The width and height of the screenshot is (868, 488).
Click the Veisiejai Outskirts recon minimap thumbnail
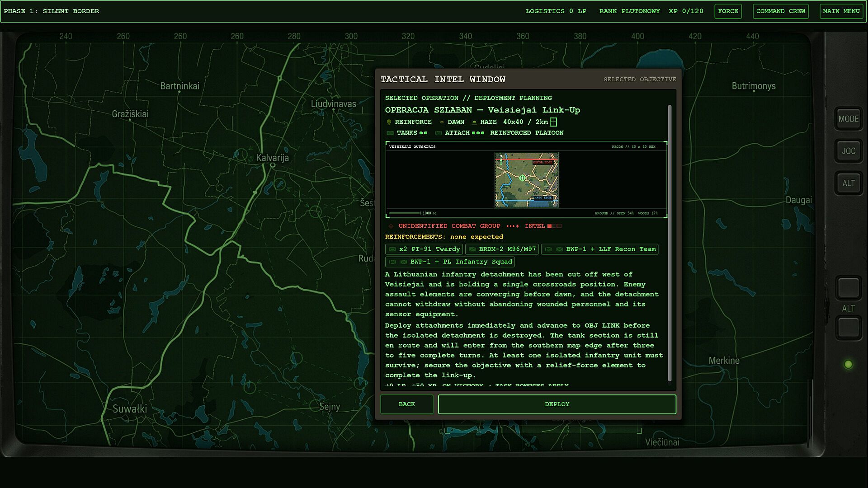tap(526, 180)
